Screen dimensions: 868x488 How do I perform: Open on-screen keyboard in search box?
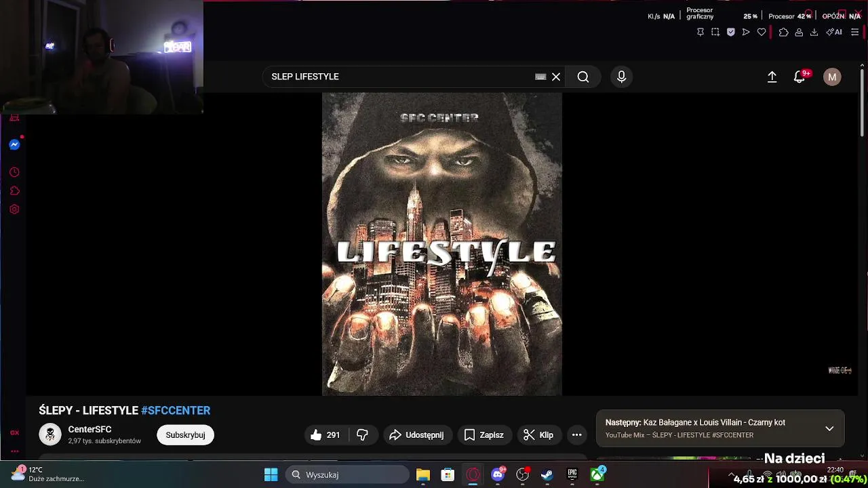pyautogui.click(x=540, y=77)
